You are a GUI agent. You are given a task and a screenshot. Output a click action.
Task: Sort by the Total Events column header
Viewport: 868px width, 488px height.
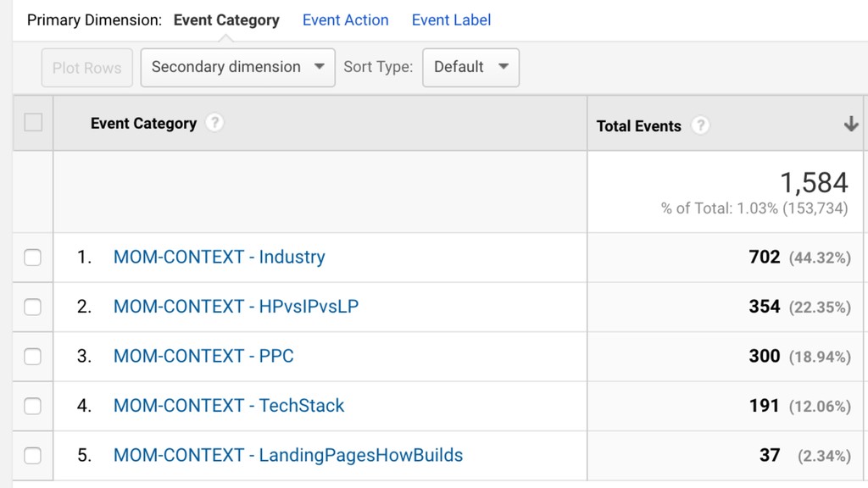click(639, 125)
